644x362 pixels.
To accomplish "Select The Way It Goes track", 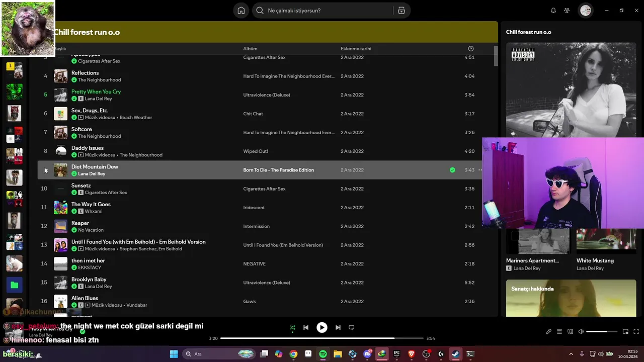I will coord(91,204).
